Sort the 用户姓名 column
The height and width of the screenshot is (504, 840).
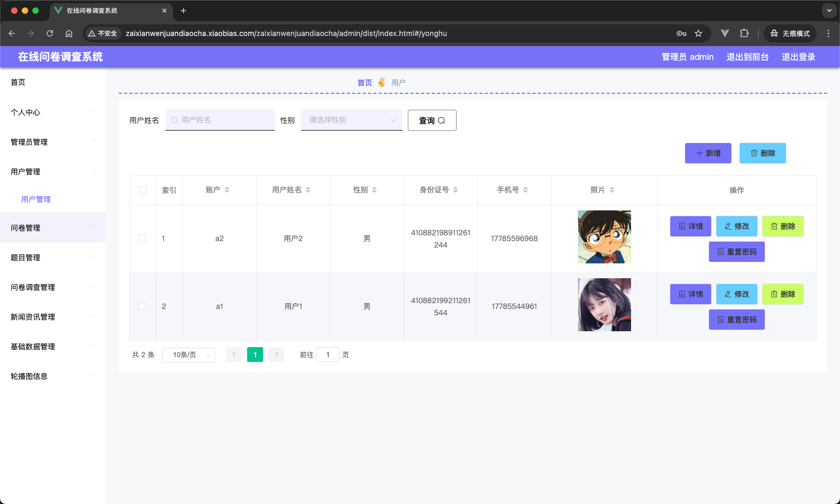point(308,190)
